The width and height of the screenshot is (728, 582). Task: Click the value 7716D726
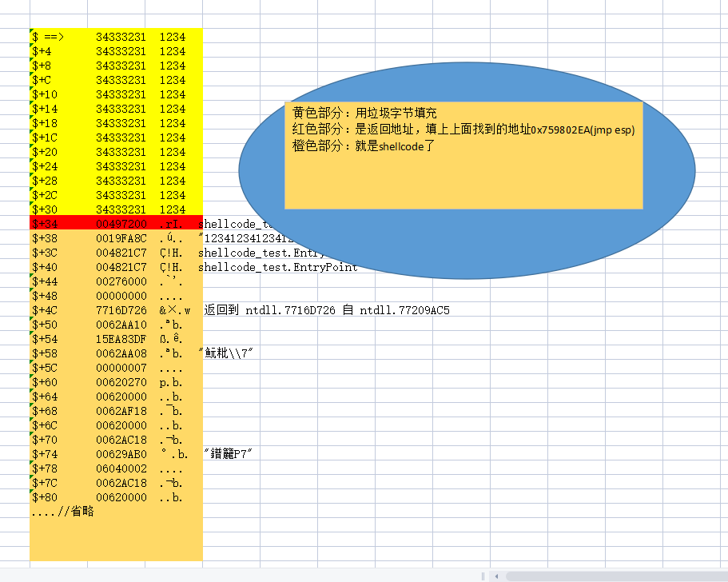pyautogui.click(x=121, y=310)
